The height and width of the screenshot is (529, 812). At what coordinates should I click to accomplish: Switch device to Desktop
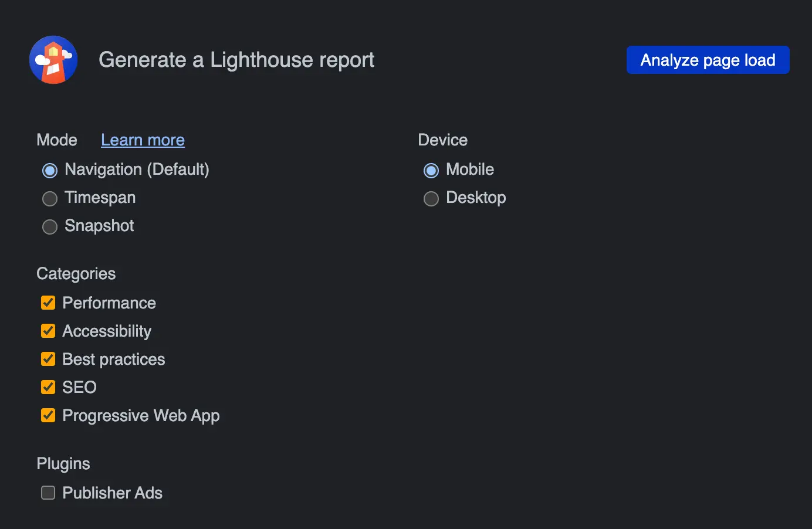(431, 199)
